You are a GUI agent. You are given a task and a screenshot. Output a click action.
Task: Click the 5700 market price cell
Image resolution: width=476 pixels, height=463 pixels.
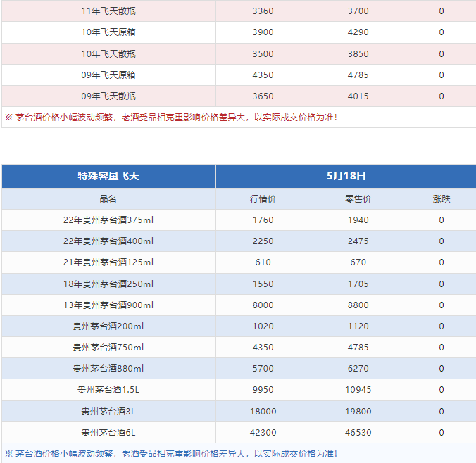click(x=263, y=369)
